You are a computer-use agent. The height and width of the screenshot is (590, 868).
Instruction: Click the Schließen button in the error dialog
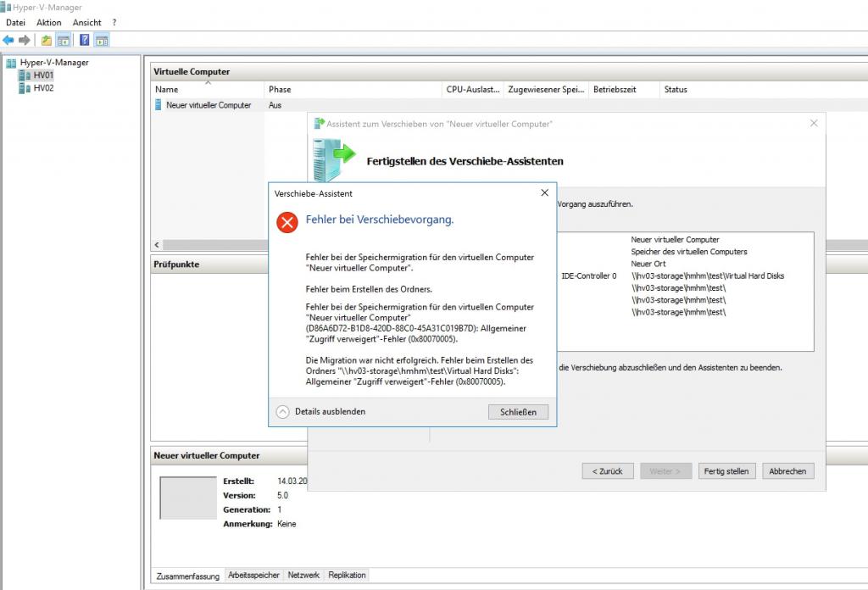pos(518,412)
